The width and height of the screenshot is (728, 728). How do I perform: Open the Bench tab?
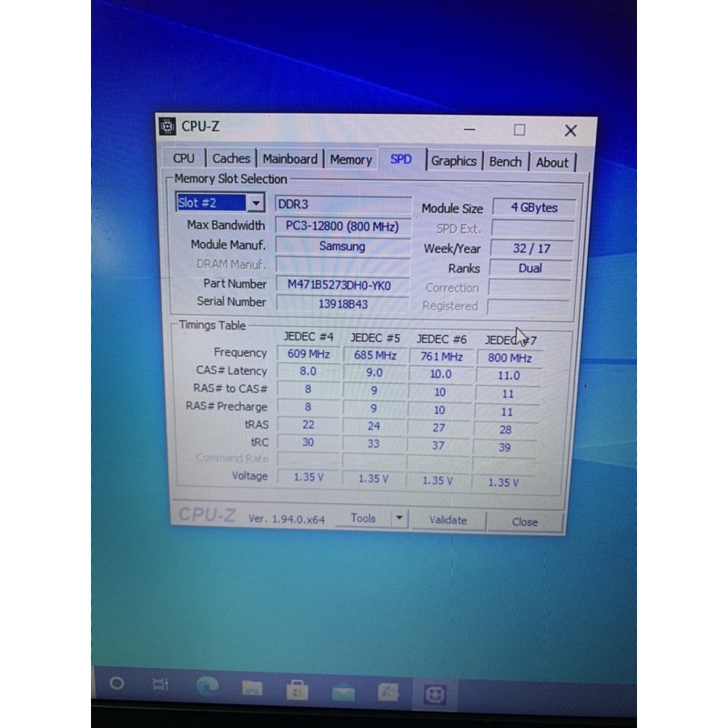point(505,162)
